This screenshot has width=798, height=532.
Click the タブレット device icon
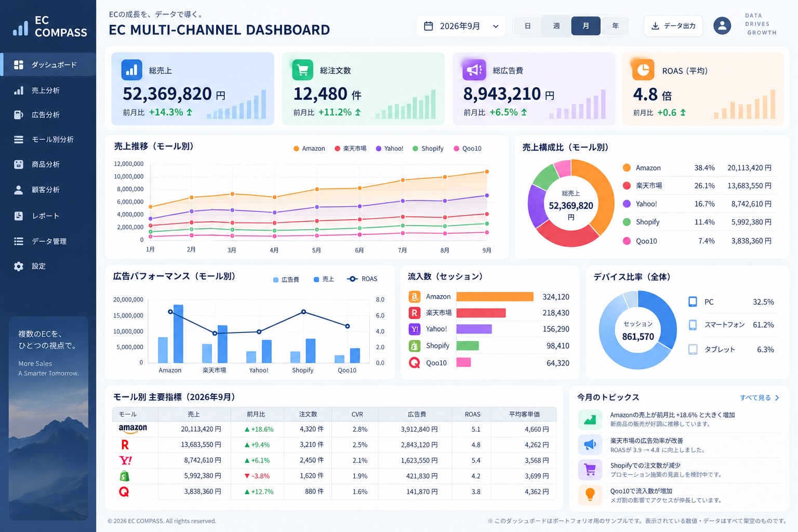pos(693,350)
